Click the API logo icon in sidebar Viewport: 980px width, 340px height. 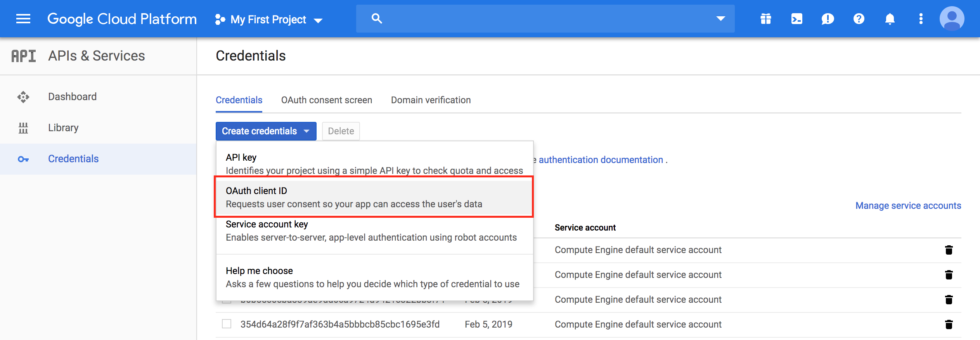pyautogui.click(x=24, y=56)
